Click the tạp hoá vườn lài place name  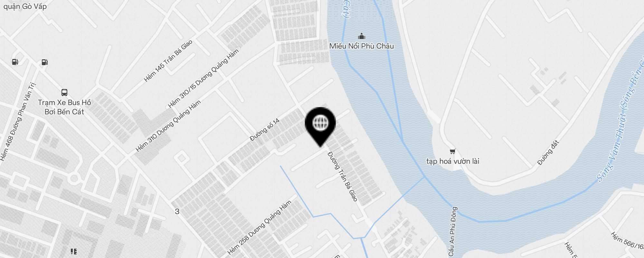pos(453,161)
